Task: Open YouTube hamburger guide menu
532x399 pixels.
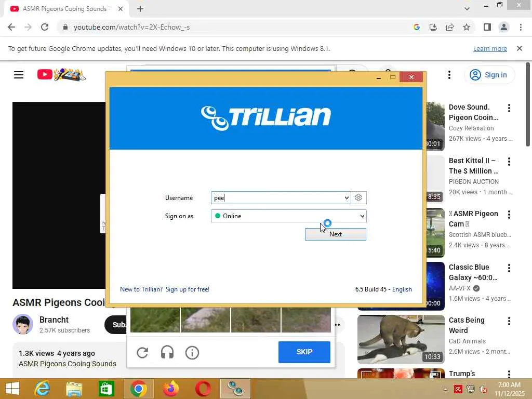Action: (19, 75)
